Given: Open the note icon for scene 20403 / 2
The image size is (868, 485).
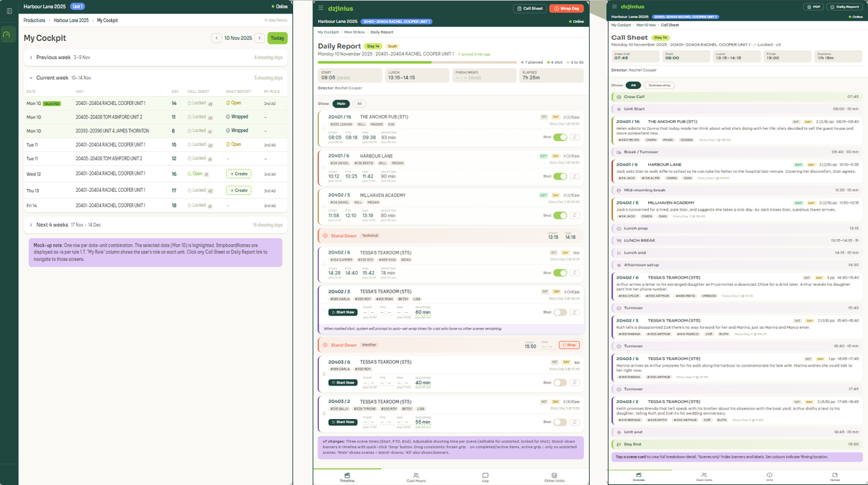Looking at the screenshot, I should coord(574,422).
